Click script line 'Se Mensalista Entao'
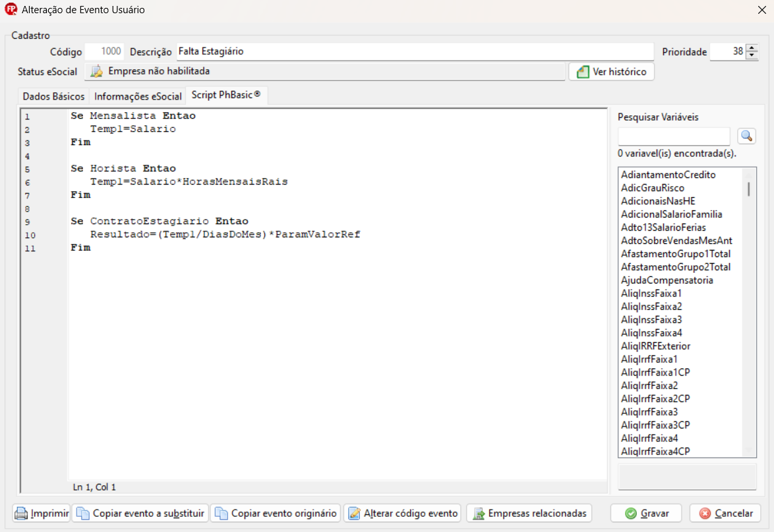774x532 pixels. (133, 116)
